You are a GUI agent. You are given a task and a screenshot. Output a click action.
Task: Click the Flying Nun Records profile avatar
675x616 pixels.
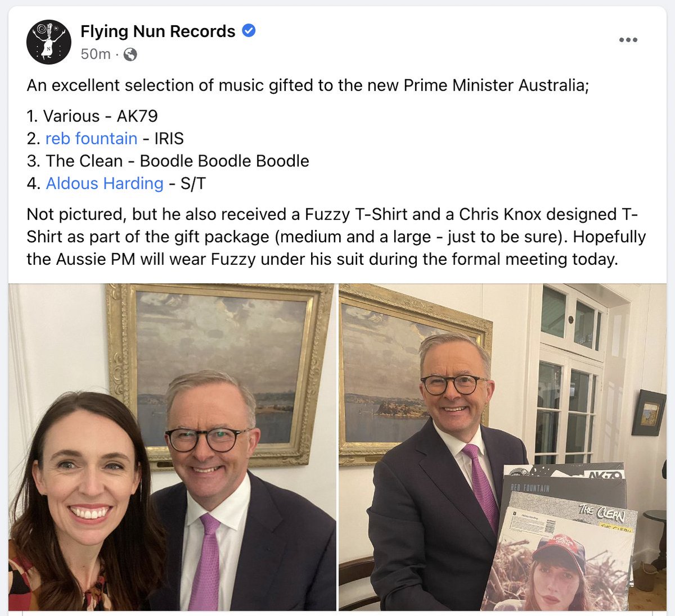click(x=49, y=42)
